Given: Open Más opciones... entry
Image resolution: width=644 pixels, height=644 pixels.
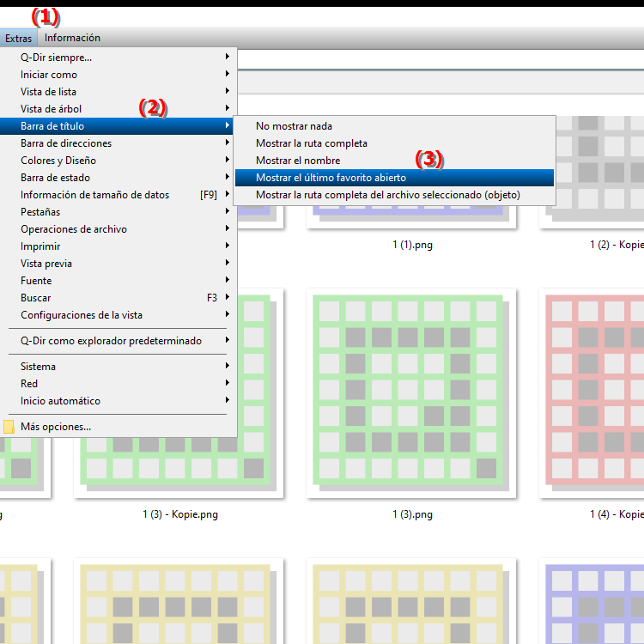Looking at the screenshot, I should click(118, 427).
